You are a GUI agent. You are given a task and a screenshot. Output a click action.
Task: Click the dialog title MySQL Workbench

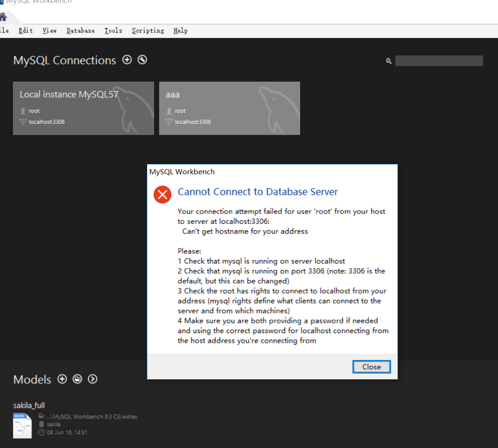(182, 171)
